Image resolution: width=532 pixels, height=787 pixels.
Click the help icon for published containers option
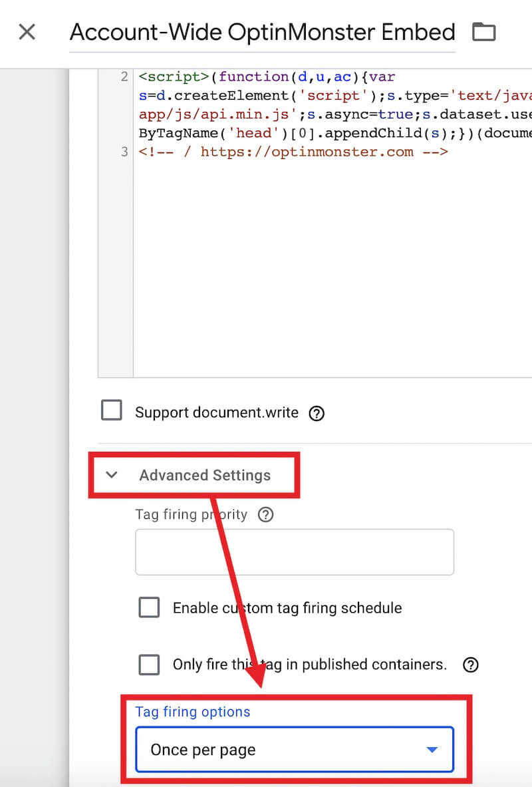tap(471, 665)
